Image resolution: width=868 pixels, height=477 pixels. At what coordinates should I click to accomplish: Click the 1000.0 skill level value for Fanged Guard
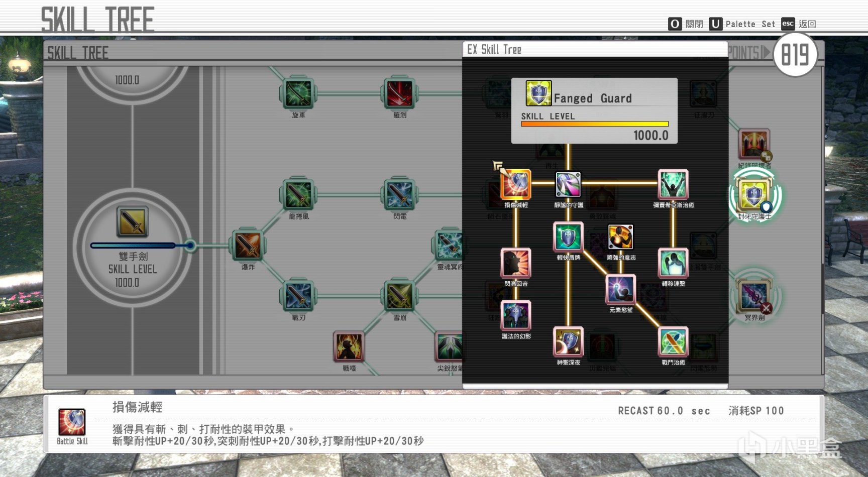click(651, 136)
